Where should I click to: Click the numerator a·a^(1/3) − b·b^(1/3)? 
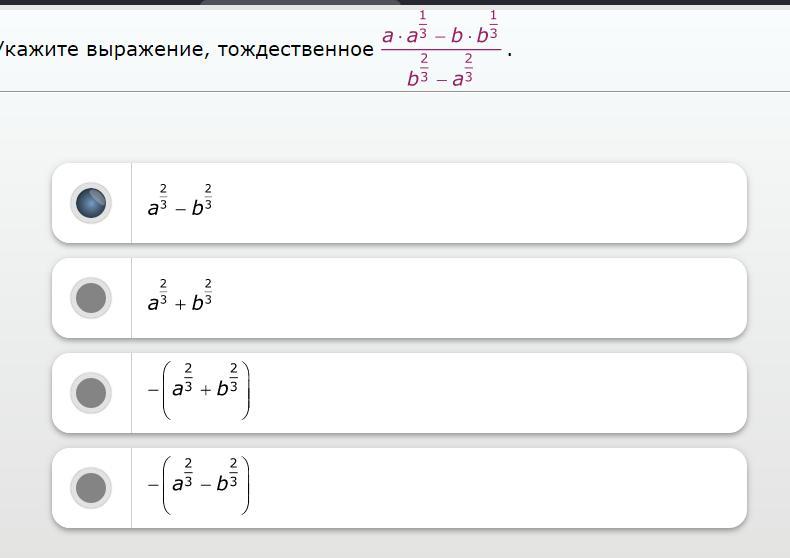click(440, 28)
